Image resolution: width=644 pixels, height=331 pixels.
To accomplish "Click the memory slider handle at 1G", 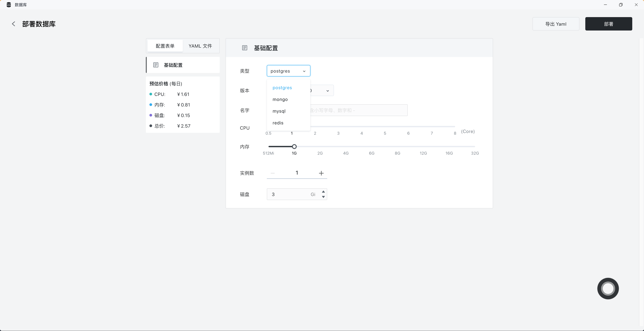I will point(294,147).
